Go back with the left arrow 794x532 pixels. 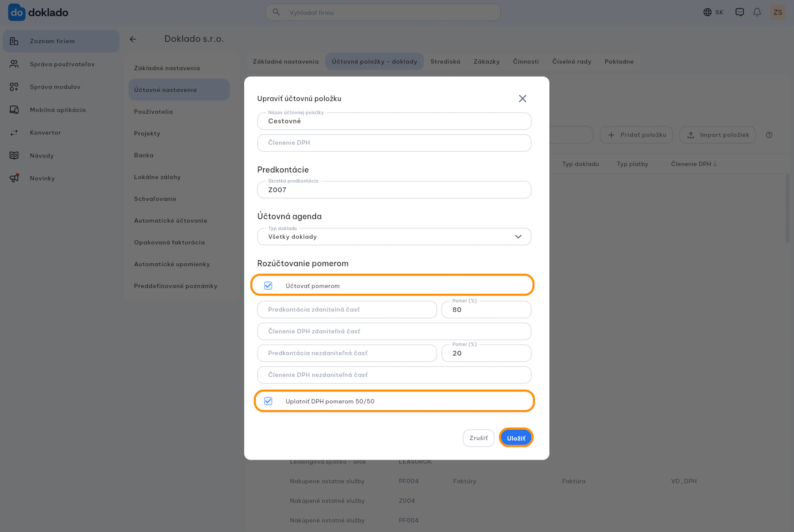click(x=133, y=39)
